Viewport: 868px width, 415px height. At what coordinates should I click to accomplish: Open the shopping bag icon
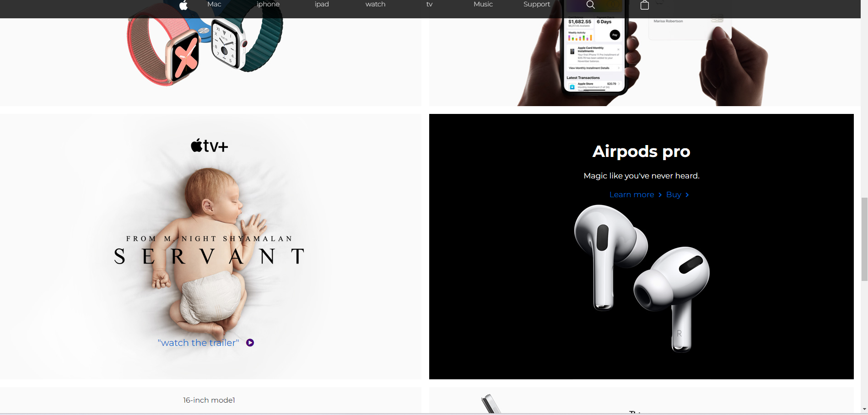(644, 5)
